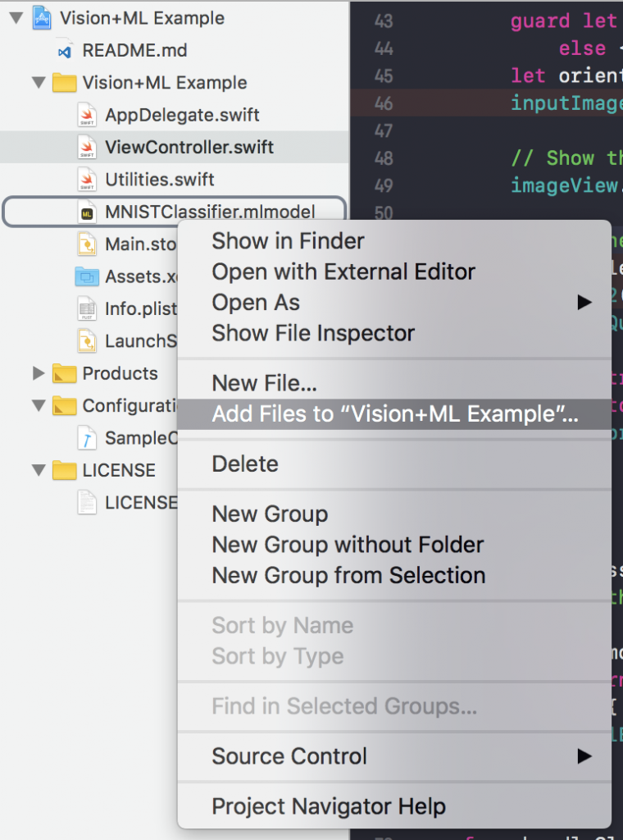This screenshot has width=623, height=840.
Task: Open the Open As submenu arrow
Action: (584, 303)
